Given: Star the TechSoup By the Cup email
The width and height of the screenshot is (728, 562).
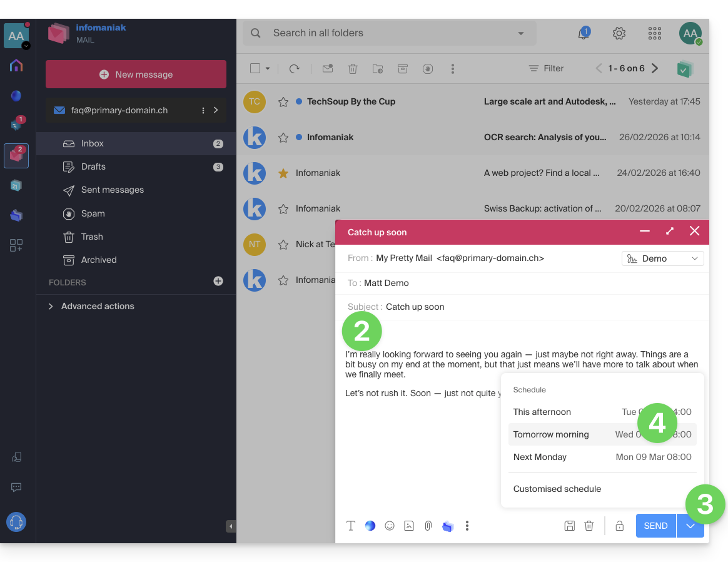Looking at the screenshot, I should [283, 101].
